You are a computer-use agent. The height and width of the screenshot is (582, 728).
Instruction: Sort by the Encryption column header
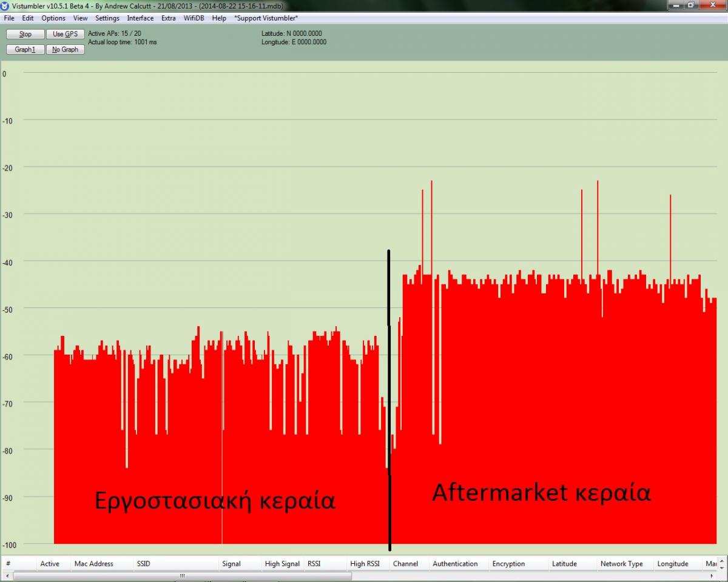pos(519,564)
